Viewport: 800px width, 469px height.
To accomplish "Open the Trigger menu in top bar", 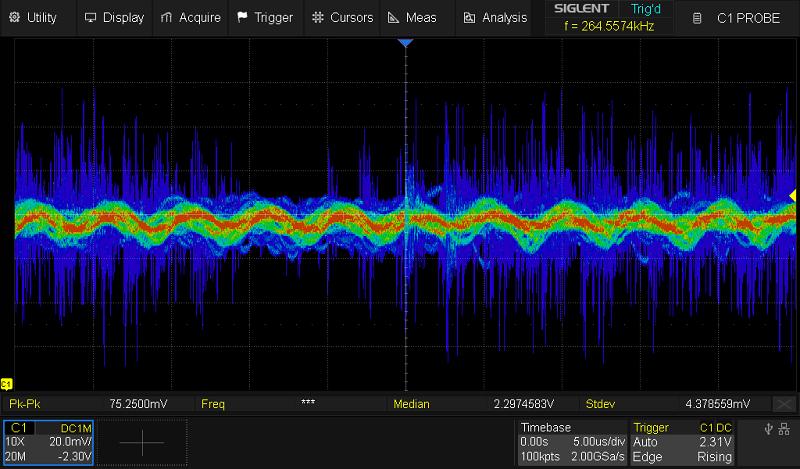I will pos(265,17).
